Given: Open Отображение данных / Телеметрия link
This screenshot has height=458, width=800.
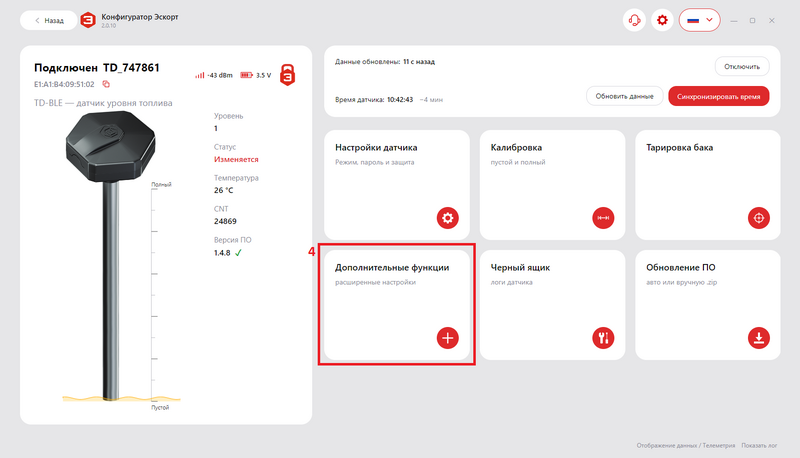Looking at the screenshot, I should [686, 445].
